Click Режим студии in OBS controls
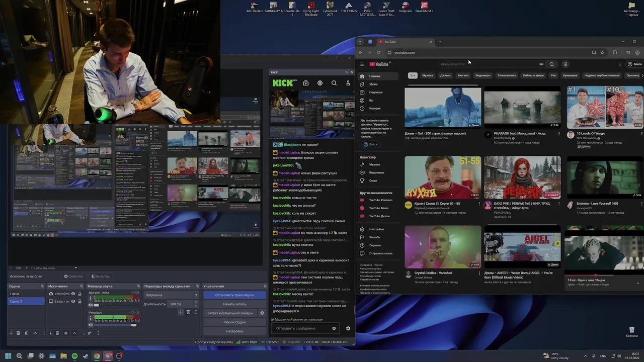644x362 pixels. 234,322
